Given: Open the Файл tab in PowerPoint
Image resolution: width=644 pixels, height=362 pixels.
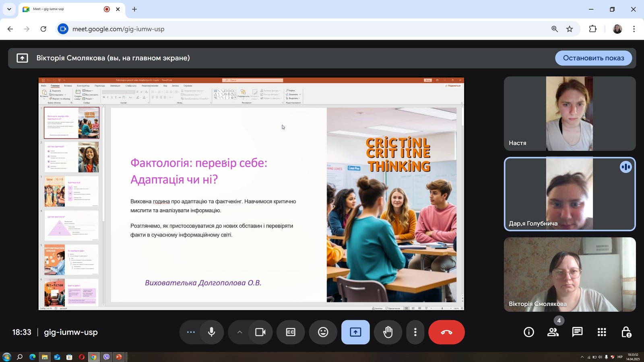Looking at the screenshot, I should point(43,86).
